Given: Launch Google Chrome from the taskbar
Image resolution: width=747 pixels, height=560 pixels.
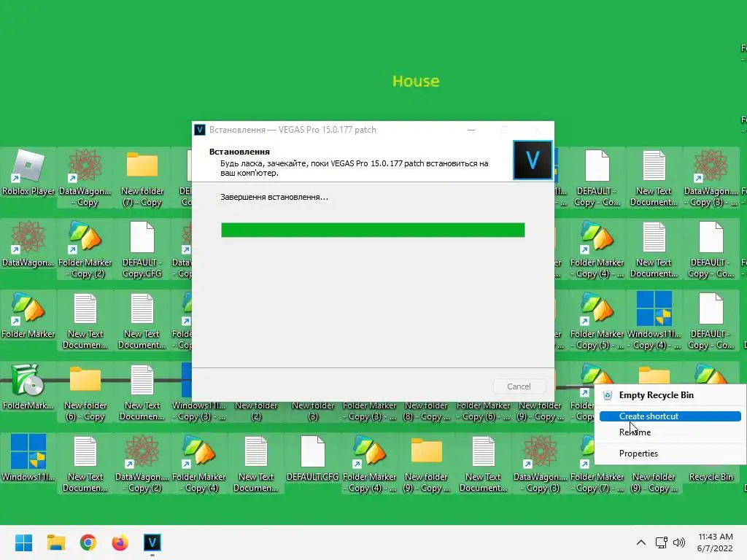Looking at the screenshot, I should click(88, 542).
